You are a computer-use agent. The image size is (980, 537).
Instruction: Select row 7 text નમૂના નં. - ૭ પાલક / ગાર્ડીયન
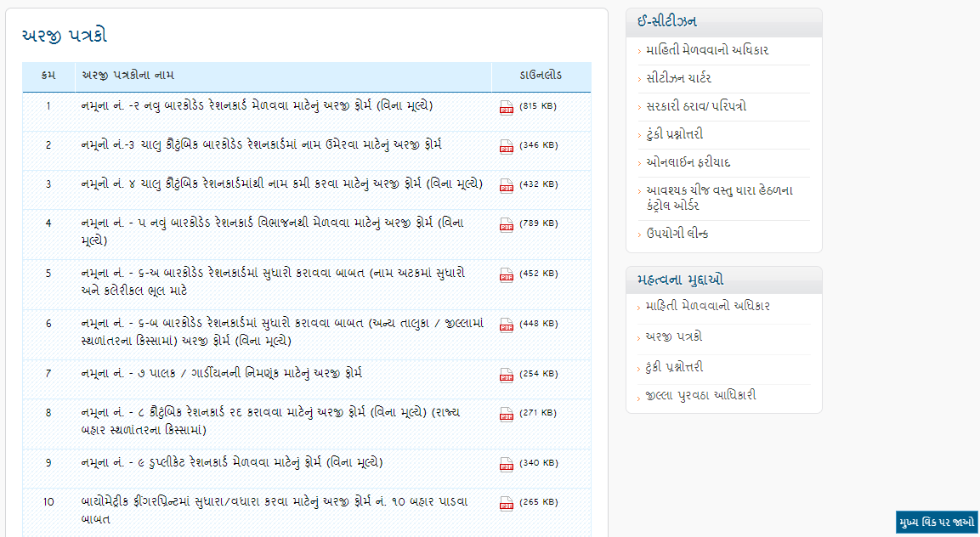(x=221, y=374)
